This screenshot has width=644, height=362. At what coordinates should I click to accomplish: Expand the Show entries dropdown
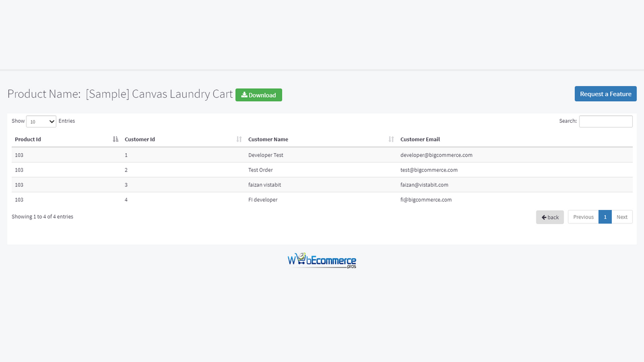coord(41,122)
